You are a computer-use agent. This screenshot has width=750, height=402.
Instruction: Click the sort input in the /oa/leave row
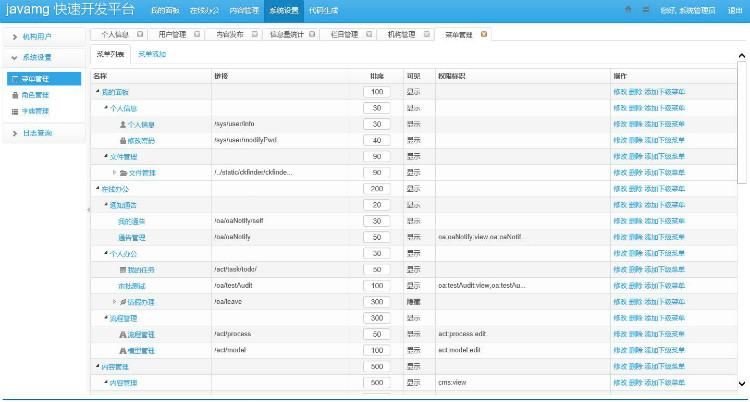pyautogui.click(x=377, y=302)
